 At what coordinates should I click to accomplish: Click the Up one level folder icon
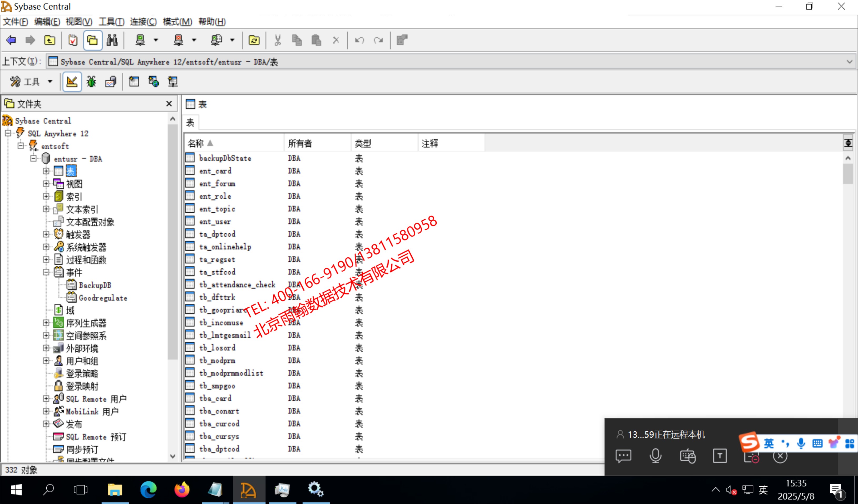pos(50,40)
